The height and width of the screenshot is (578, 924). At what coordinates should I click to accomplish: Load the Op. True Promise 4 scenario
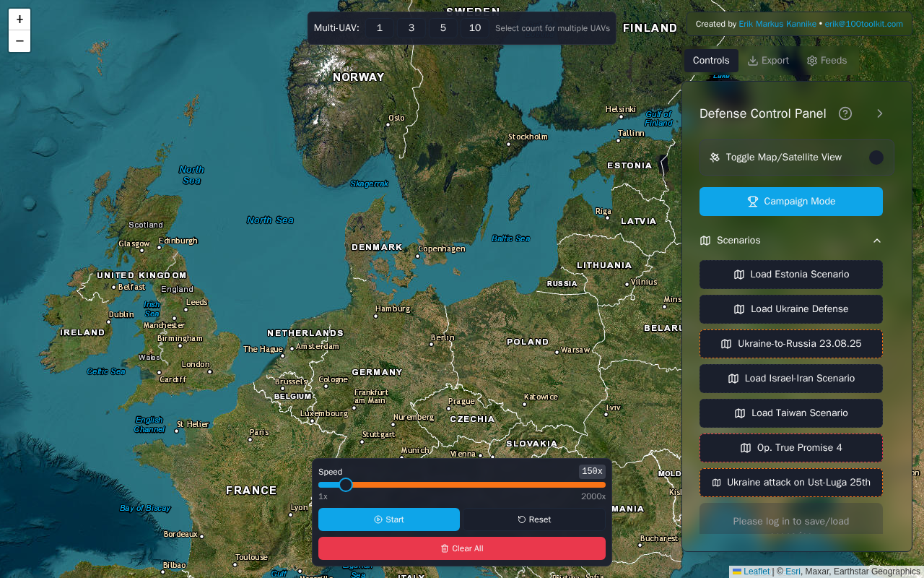(790, 448)
